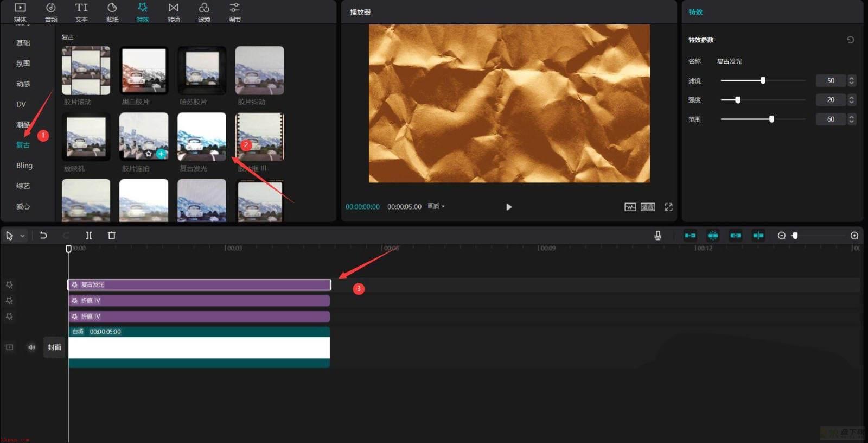The width and height of the screenshot is (868, 443).
Task: Increase the 滤镜 value with stepper arrows
Action: click(x=852, y=78)
